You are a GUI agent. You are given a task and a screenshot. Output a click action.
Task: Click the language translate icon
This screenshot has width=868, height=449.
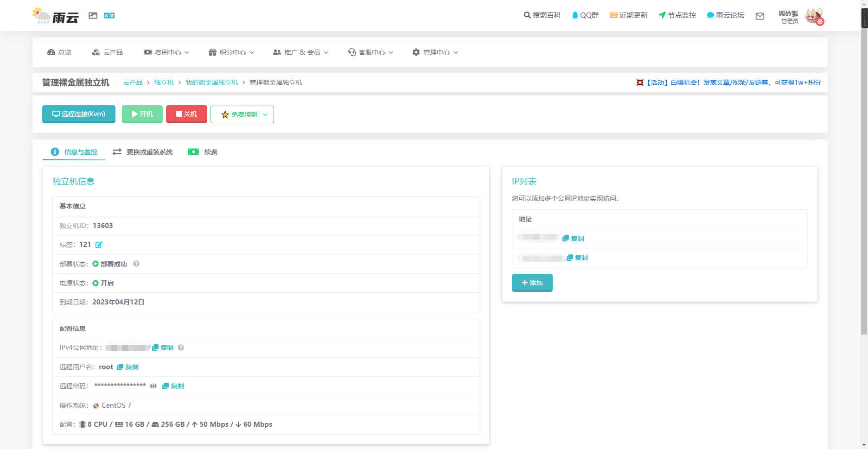coord(109,16)
